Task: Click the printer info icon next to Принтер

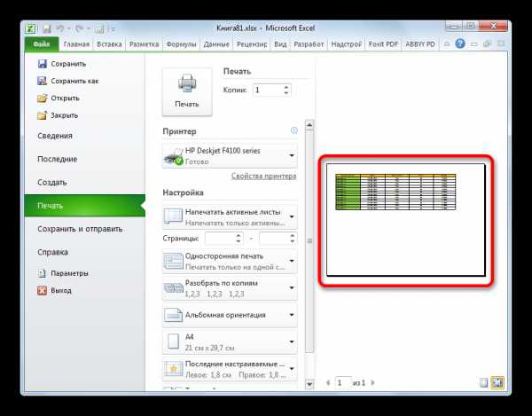Action: (x=293, y=130)
